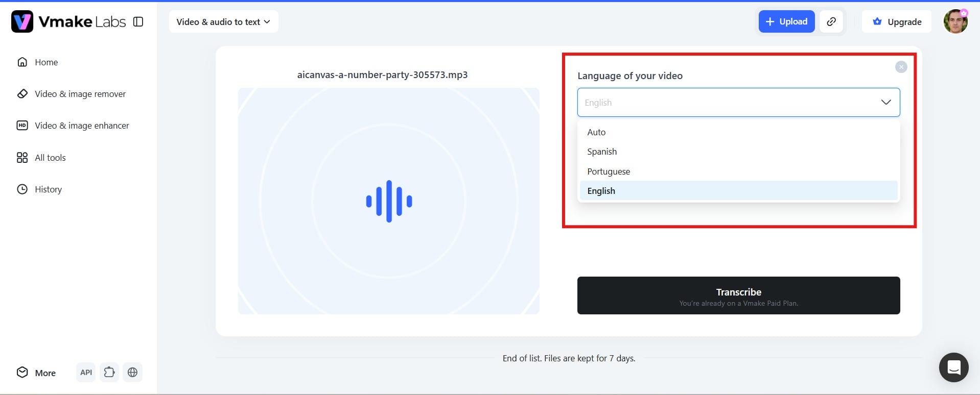The width and height of the screenshot is (980, 395).
Task: Collapse the language dropdown chevron
Action: pos(886,103)
